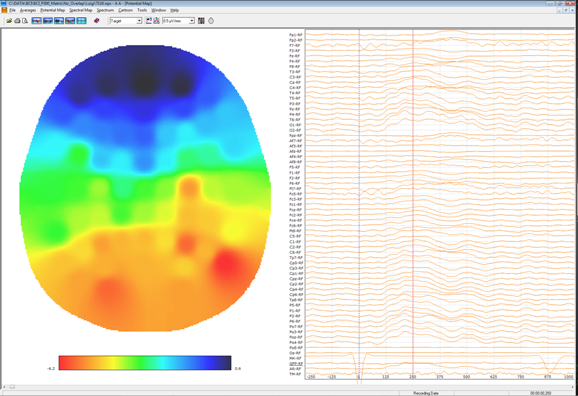Select the third blue map view icon

click(59, 21)
